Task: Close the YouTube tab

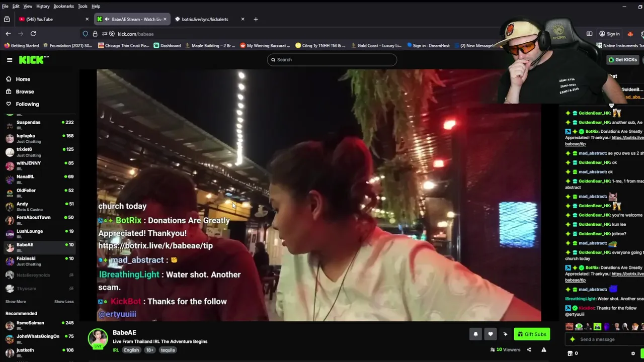Action: pyautogui.click(x=87, y=19)
